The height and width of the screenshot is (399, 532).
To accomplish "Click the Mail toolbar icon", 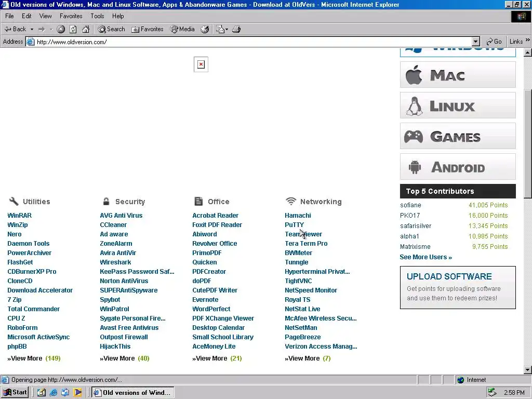I will click(220, 29).
